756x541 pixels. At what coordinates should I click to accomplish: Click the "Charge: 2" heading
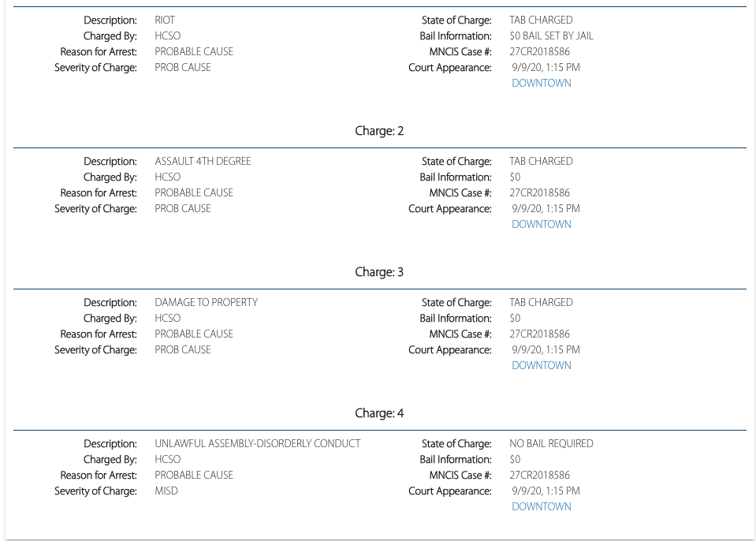click(379, 131)
